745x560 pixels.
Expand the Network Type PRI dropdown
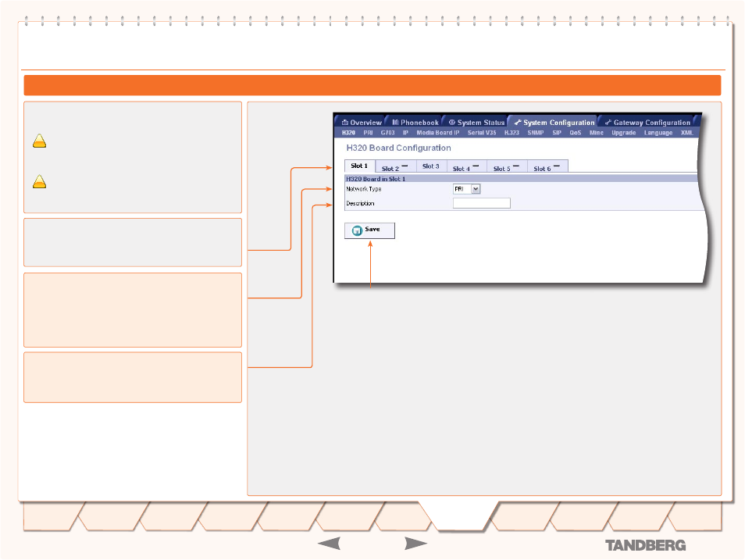(466, 189)
